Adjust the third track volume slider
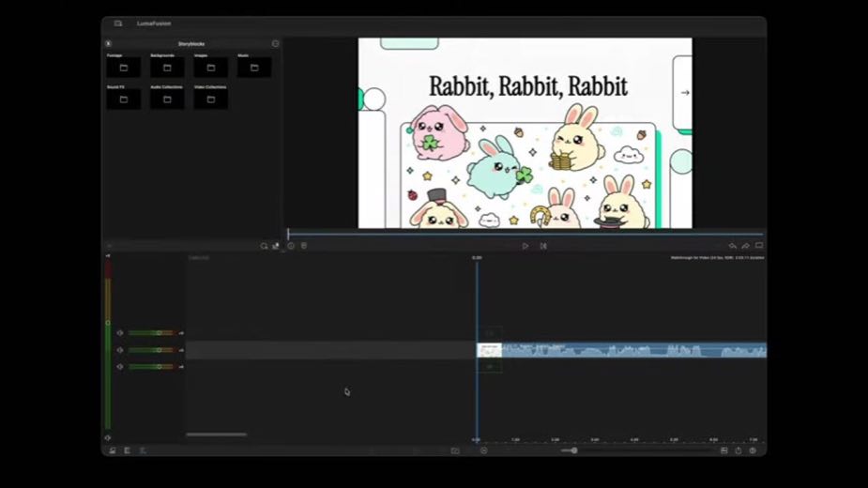 coord(153,367)
